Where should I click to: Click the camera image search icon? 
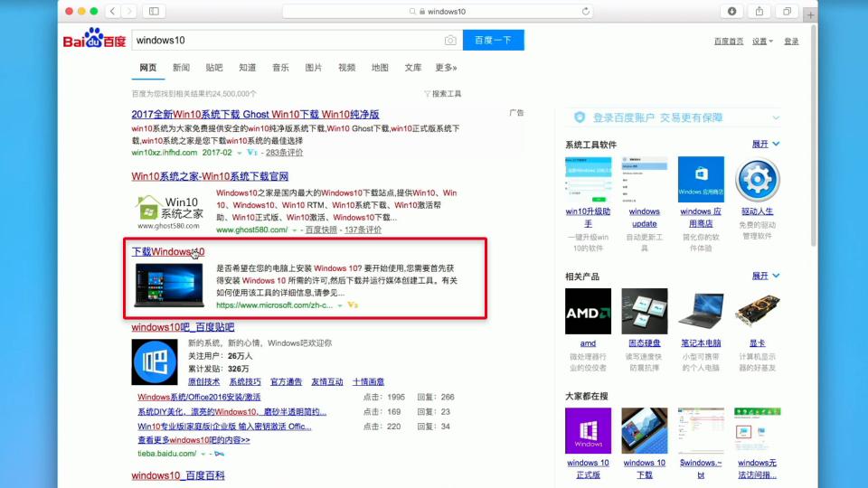tap(450, 41)
